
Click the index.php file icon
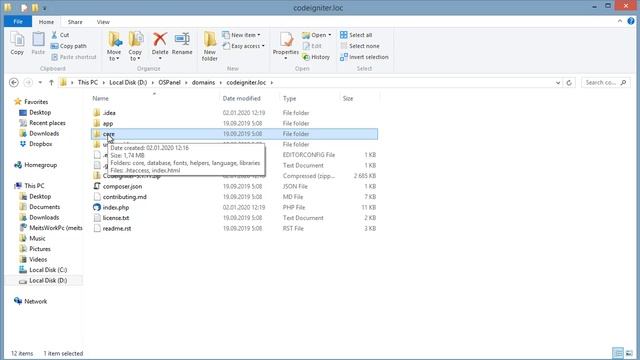click(97, 207)
